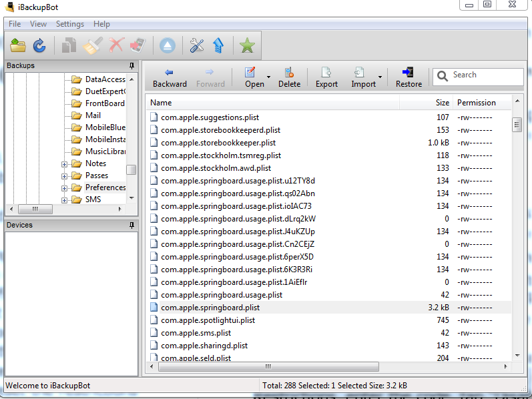
Task: Click the restore-to-device phone toolbar icon
Action: tap(138, 45)
